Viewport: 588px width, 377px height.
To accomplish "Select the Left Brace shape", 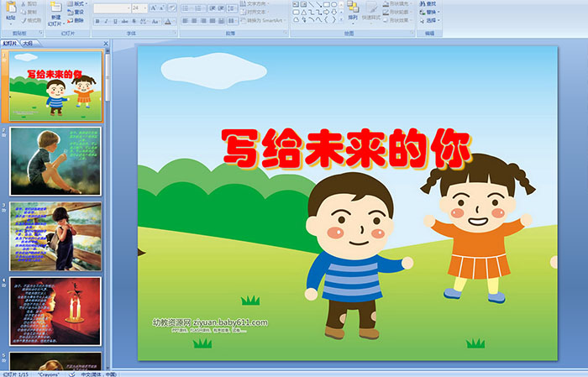I will [x=326, y=19].
